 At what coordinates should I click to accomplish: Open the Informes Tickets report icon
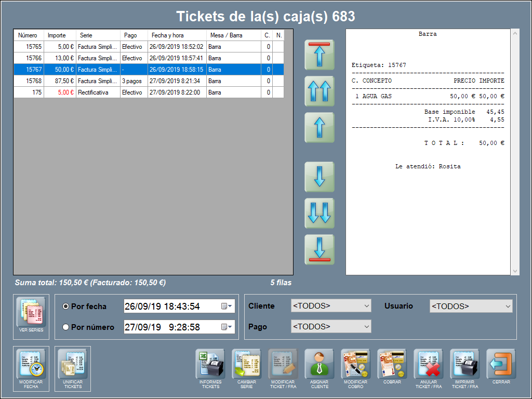point(210,364)
